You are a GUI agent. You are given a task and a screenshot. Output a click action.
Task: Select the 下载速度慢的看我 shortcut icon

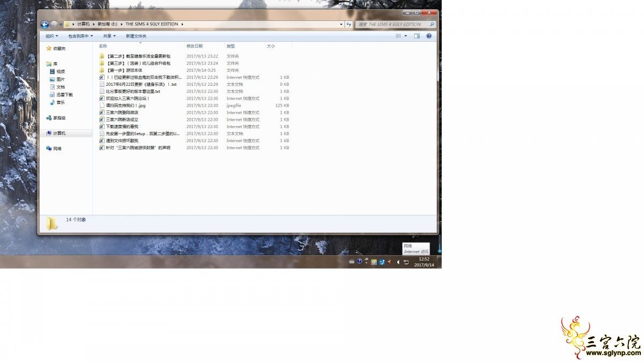point(102,127)
